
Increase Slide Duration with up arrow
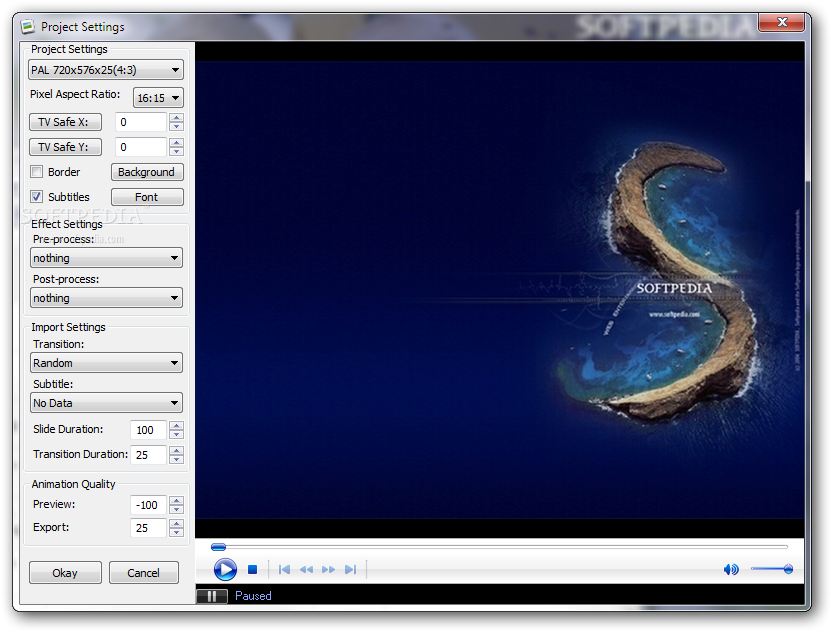click(x=177, y=426)
